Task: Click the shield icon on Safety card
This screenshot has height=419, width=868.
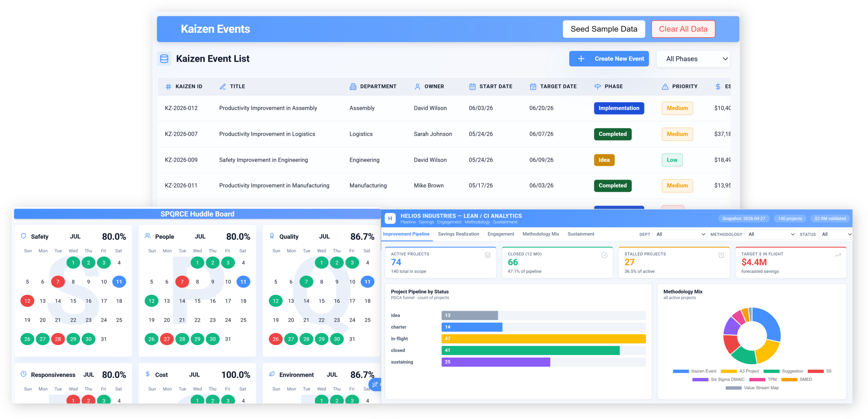Action: [23, 236]
